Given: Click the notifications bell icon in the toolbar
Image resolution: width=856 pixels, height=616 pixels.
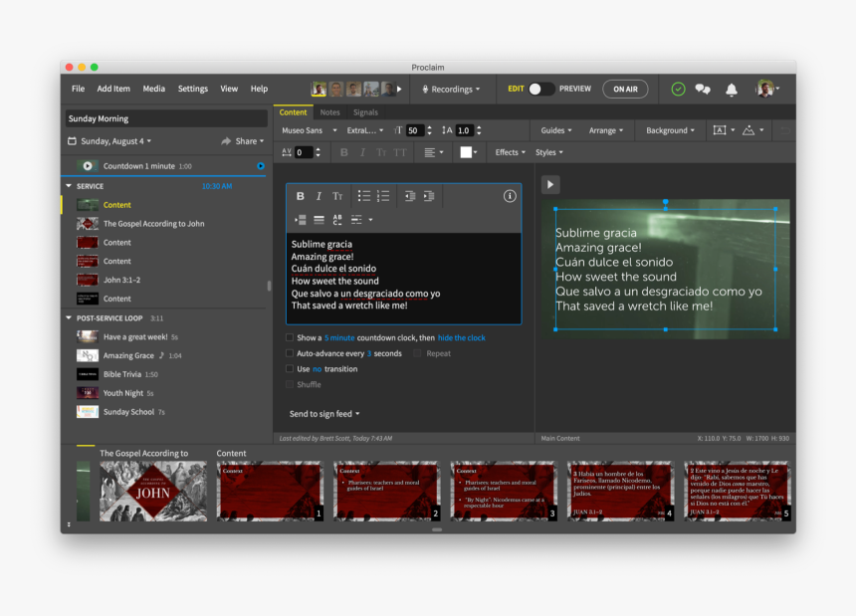Looking at the screenshot, I should coord(732,89).
